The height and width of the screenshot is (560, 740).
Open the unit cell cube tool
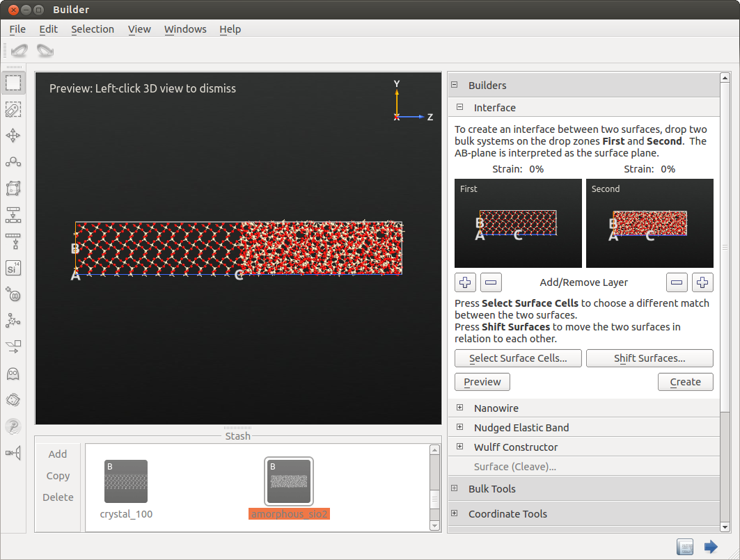[13, 189]
